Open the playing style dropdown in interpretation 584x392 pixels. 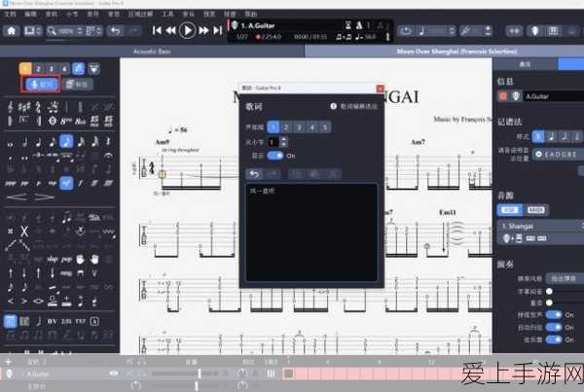click(565, 278)
